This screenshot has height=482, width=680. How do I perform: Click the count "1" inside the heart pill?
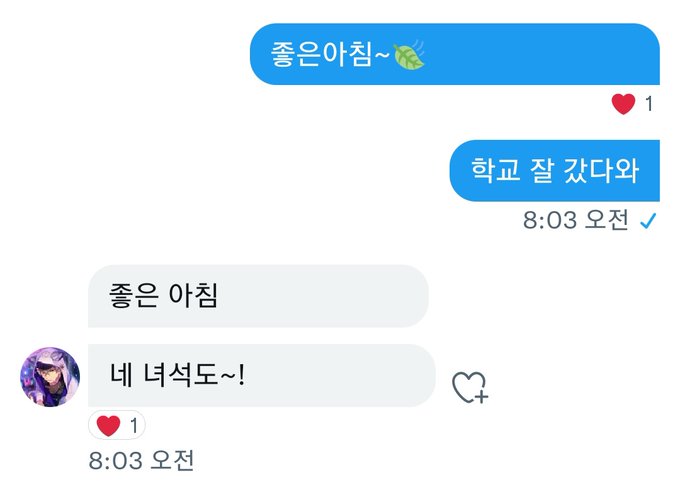tap(134, 426)
